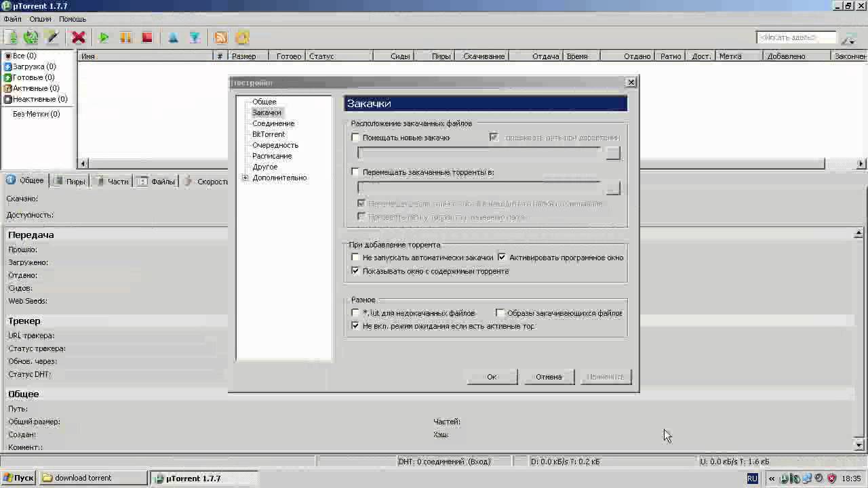Select BitTorrent in settings tree
The image size is (868, 488).
coord(269,134)
